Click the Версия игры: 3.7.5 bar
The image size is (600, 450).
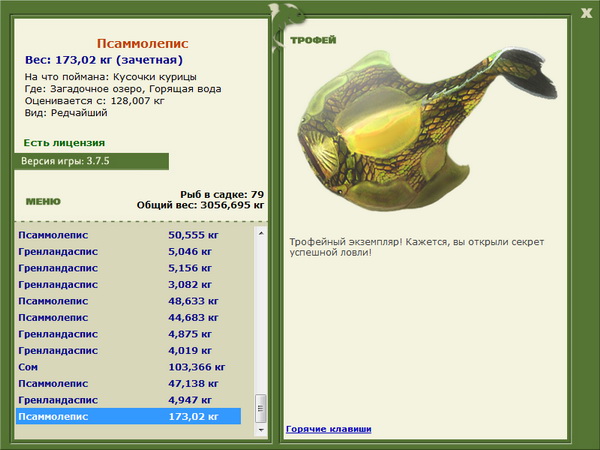coord(91,161)
